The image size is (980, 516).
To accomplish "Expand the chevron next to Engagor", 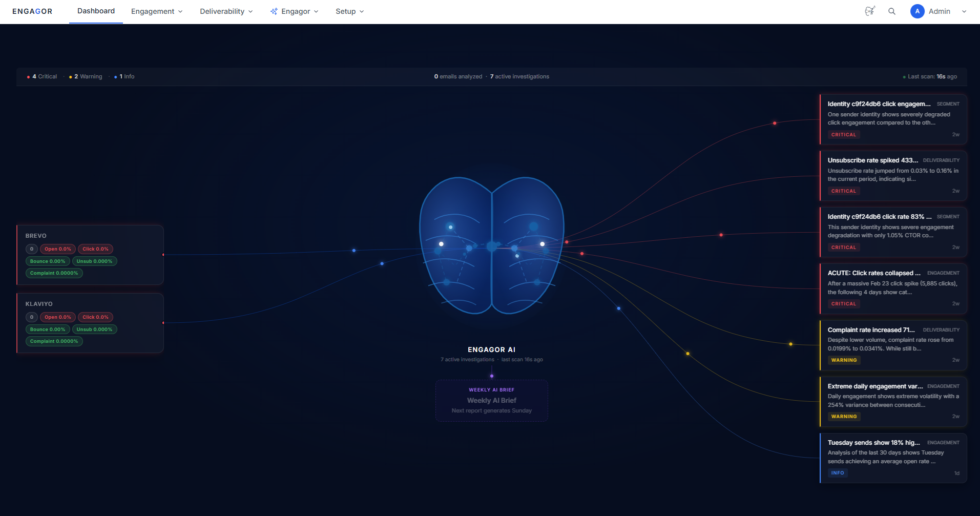I will [316, 12].
